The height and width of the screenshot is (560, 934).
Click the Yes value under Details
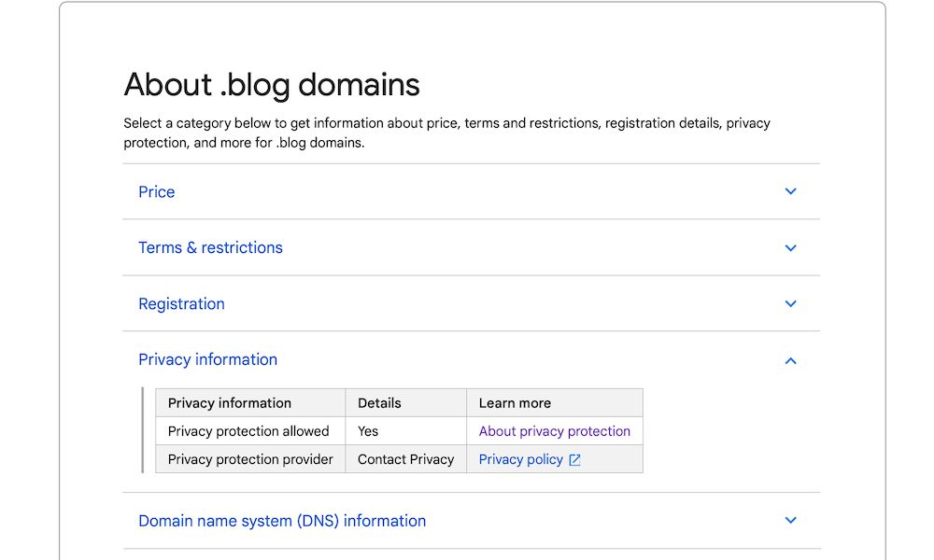[x=365, y=430]
